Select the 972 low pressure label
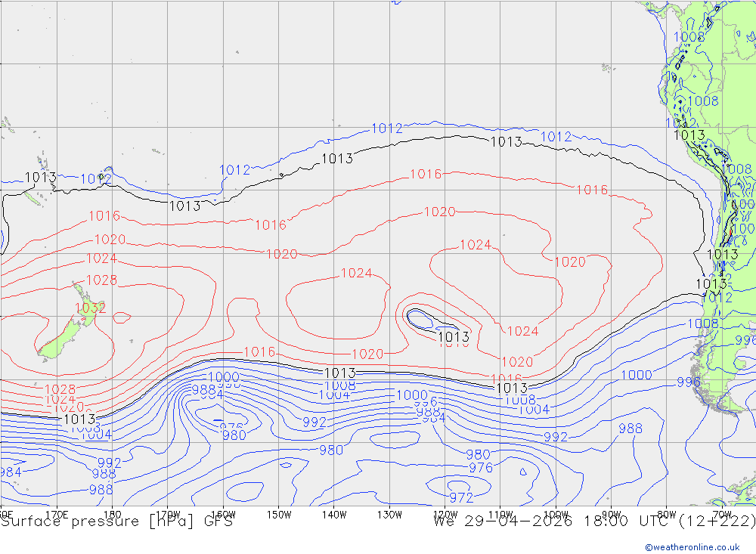The height and width of the screenshot is (554, 756). [461, 497]
